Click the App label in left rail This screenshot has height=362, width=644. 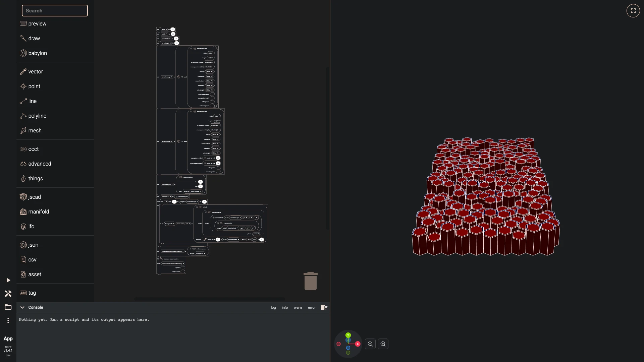click(8, 339)
